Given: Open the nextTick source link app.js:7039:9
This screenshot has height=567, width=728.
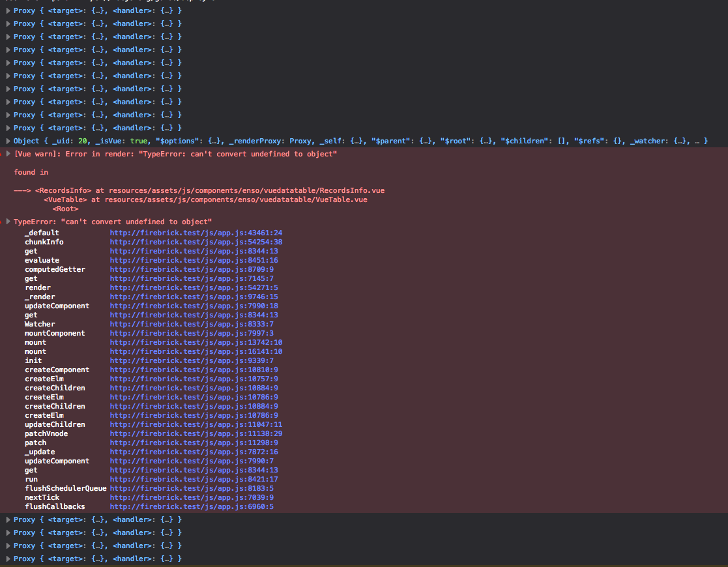Looking at the screenshot, I should 188,497.
